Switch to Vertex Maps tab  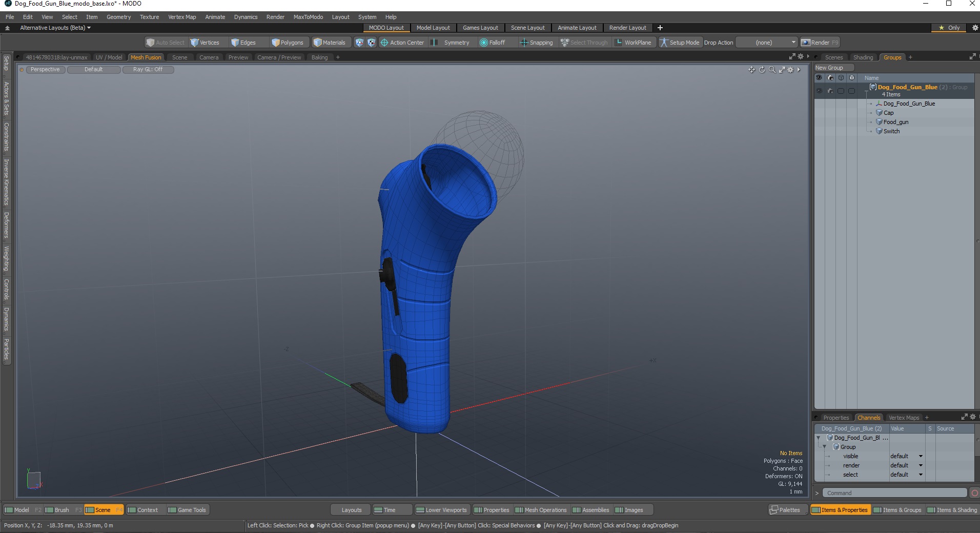(x=904, y=418)
